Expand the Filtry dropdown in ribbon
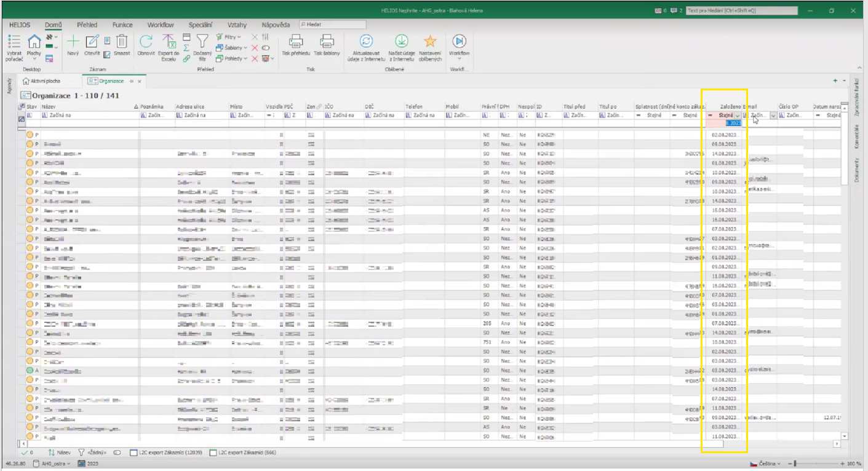The width and height of the screenshot is (868, 471). (232, 38)
